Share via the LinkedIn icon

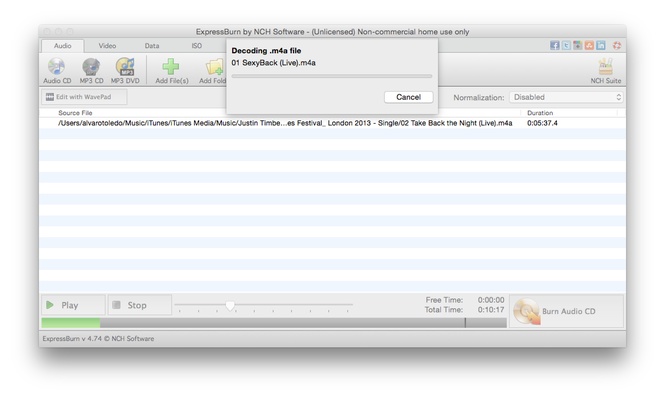pyautogui.click(x=601, y=45)
